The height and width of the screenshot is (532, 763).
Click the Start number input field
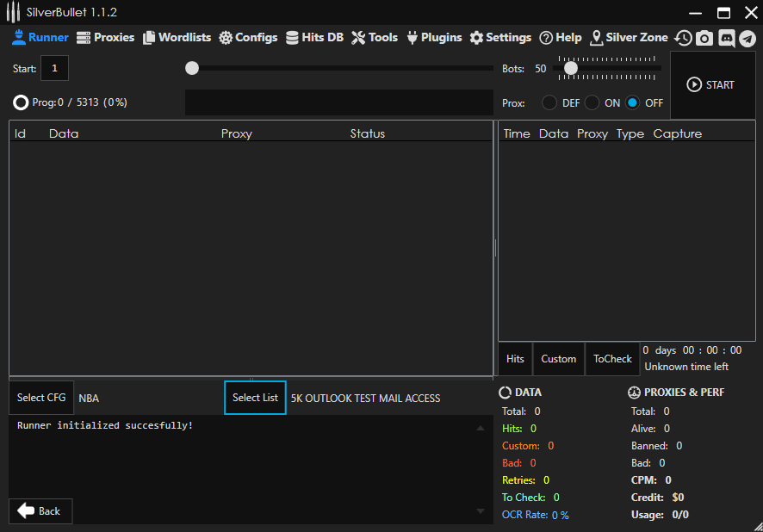(x=54, y=68)
